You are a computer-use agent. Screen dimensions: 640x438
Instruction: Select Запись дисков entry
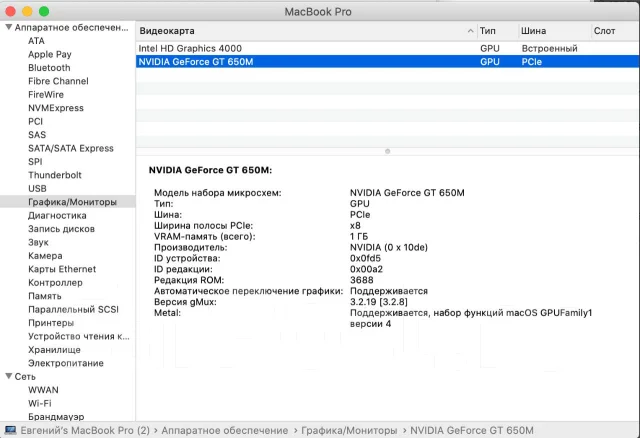[61, 229]
